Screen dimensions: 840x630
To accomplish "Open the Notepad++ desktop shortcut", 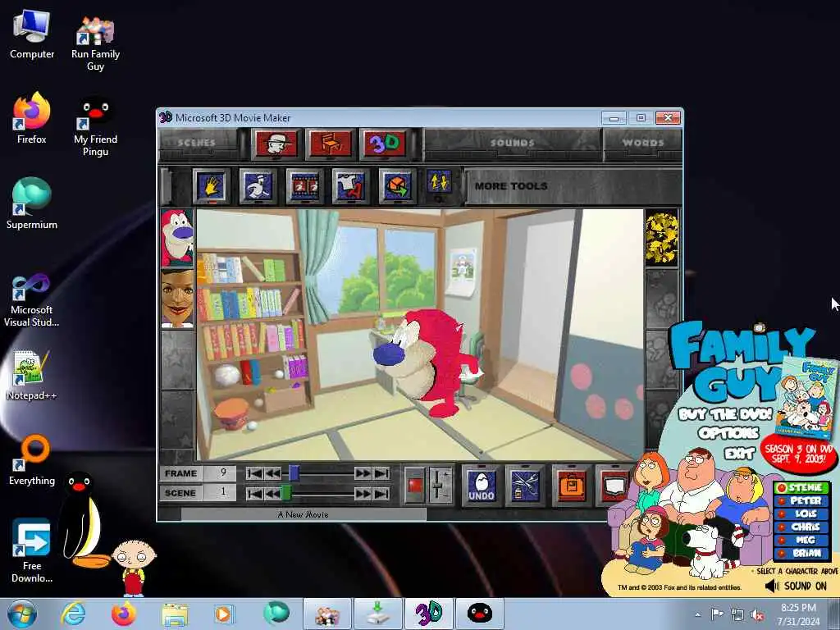I will coord(32,375).
